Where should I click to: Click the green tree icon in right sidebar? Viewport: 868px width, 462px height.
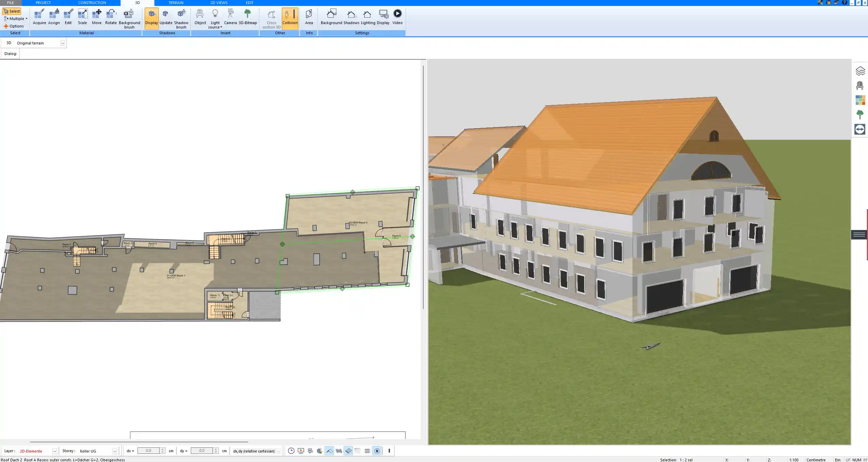[860, 115]
